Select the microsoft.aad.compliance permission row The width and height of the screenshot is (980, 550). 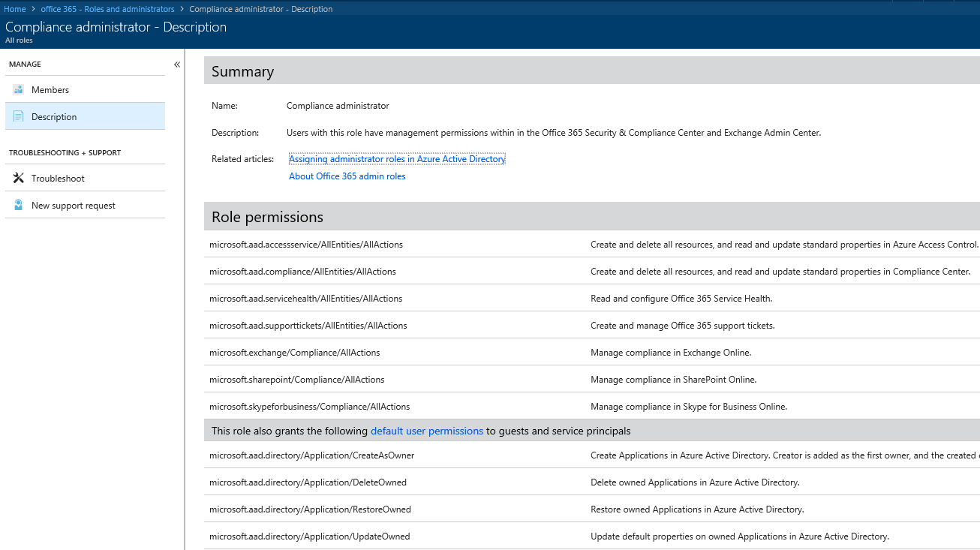[302, 272]
